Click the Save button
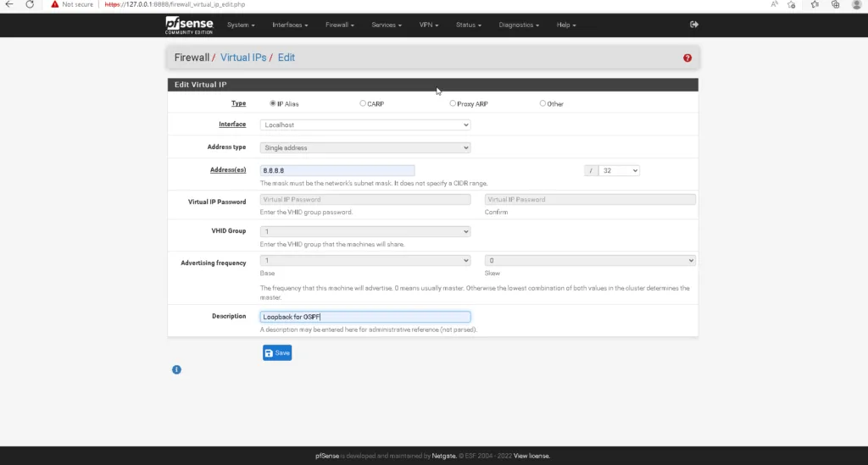The image size is (868, 465). tap(277, 352)
